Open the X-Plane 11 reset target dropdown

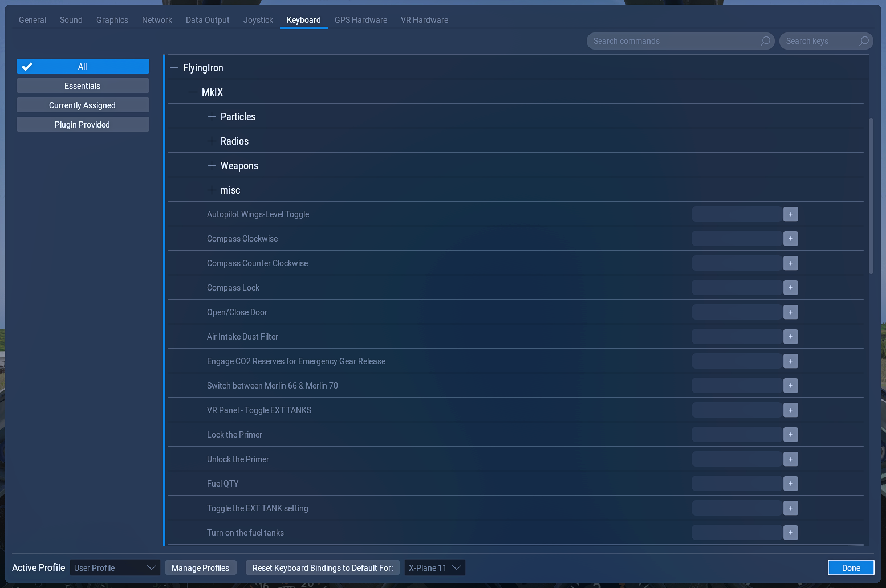point(435,568)
